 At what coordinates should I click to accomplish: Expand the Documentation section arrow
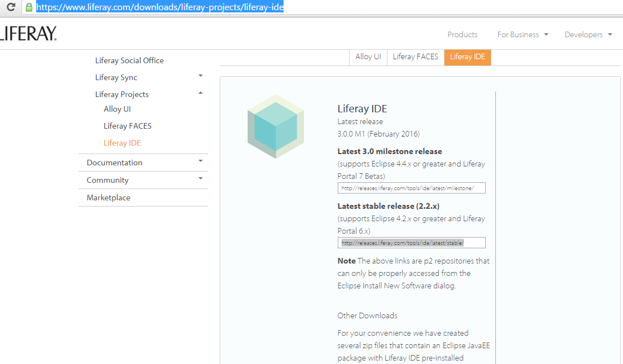pyautogui.click(x=201, y=161)
